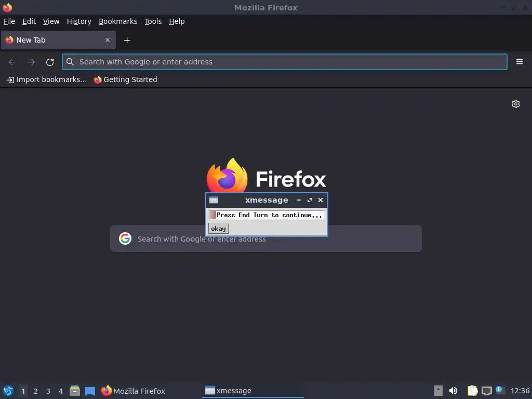Open the Tools menu
Viewport: 532px width, 399px height.
(153, 21)
